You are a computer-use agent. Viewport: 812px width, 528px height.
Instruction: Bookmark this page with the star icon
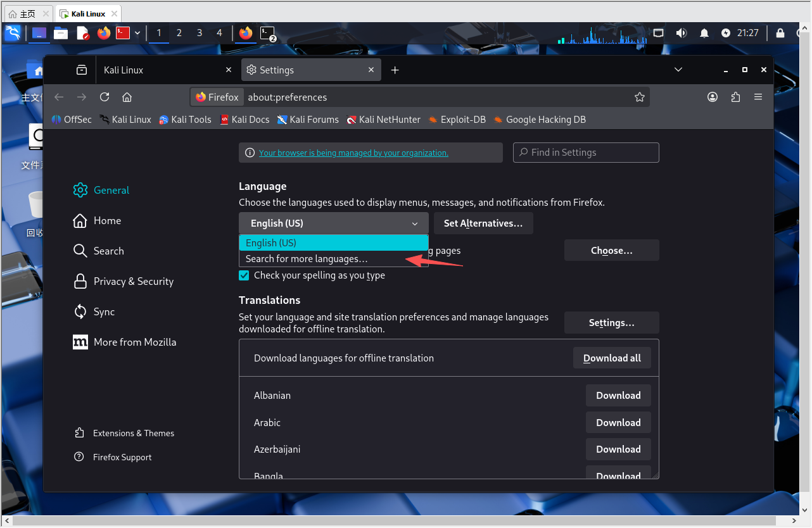(640, 97)
